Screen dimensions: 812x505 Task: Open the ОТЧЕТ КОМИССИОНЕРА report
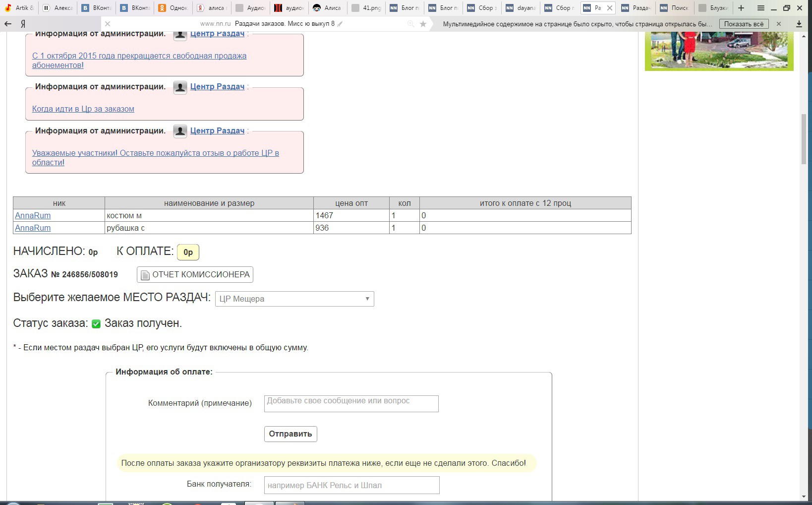195,274
